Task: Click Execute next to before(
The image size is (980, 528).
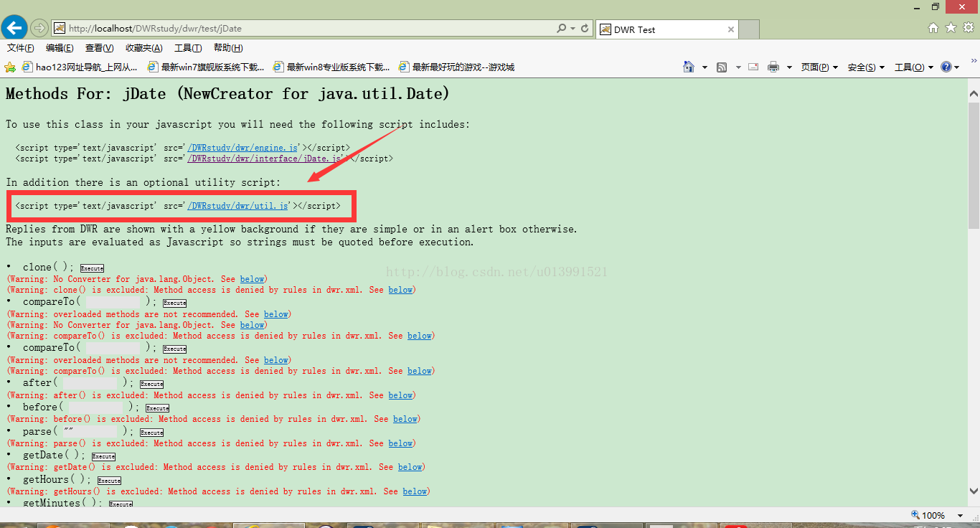Action: 157,408
